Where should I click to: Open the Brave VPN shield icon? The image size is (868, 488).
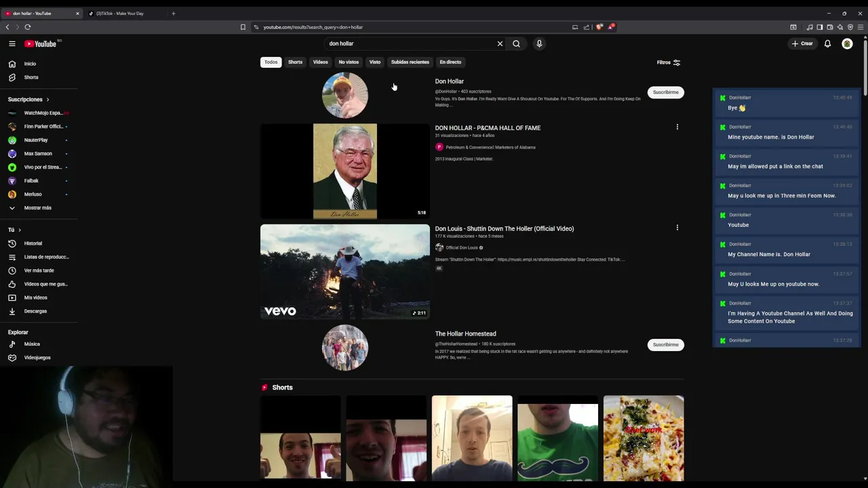850,27
